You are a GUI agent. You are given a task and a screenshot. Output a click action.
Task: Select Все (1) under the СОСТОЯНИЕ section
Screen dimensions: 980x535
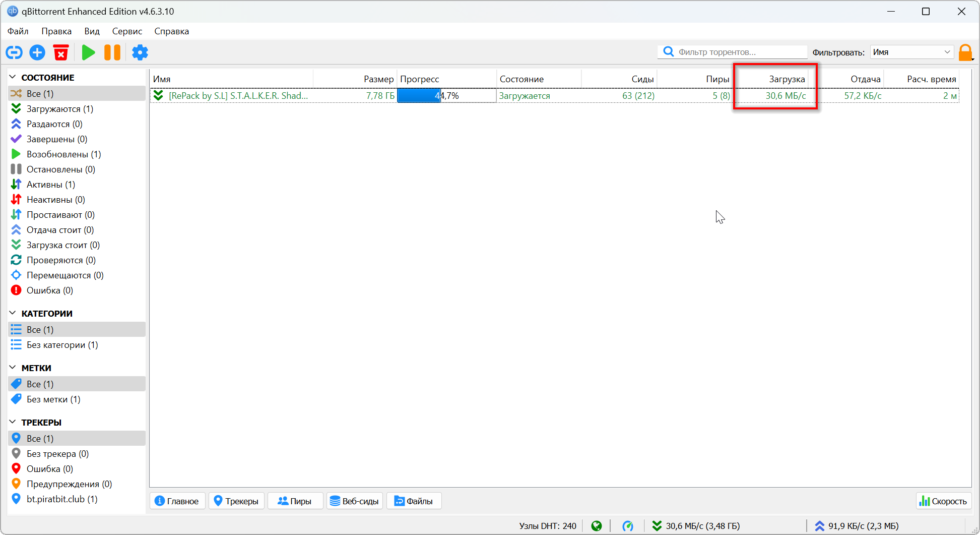[77, 94]
